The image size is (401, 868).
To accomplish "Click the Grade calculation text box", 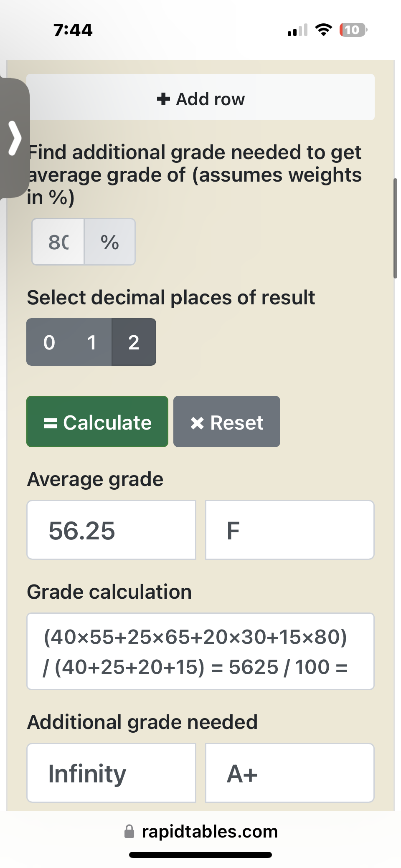I will (x=200, y=651).
